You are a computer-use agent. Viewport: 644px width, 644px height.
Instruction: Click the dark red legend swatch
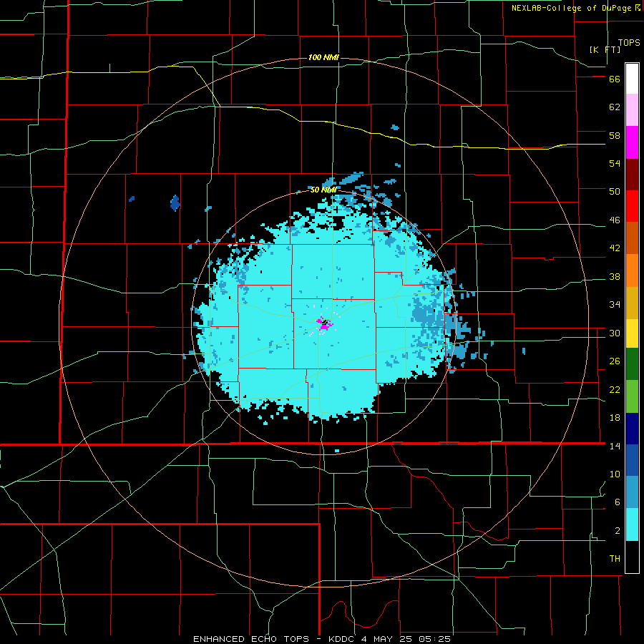(632, 175)
